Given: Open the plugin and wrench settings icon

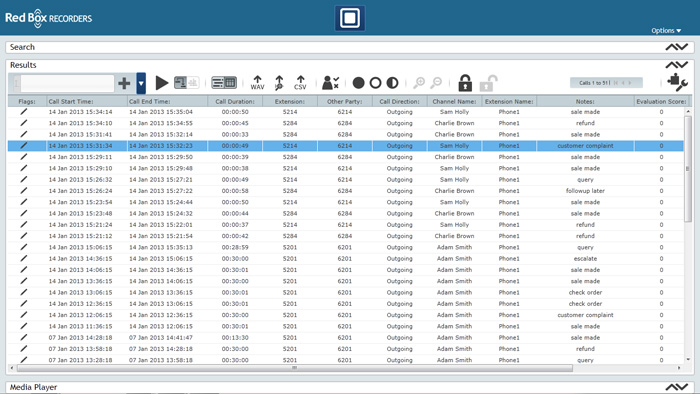Looking at the screenshot, I should click(x=677, y=83).
